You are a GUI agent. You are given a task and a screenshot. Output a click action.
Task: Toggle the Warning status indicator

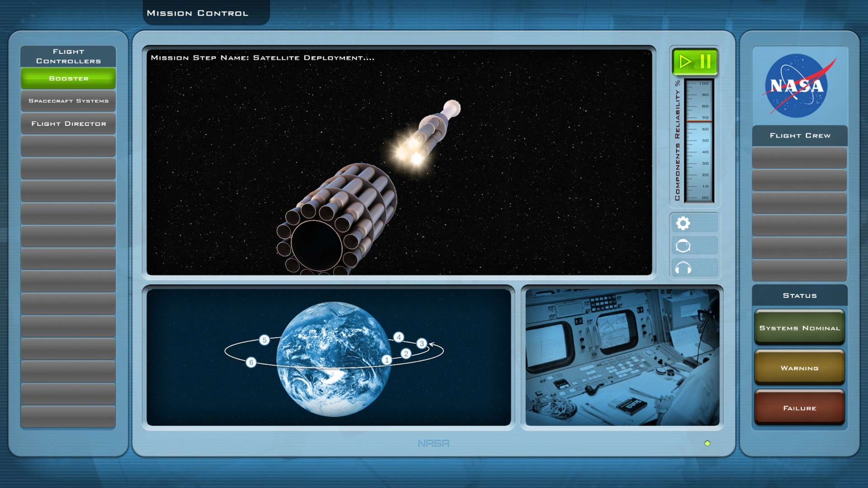[x=799, y=368]
